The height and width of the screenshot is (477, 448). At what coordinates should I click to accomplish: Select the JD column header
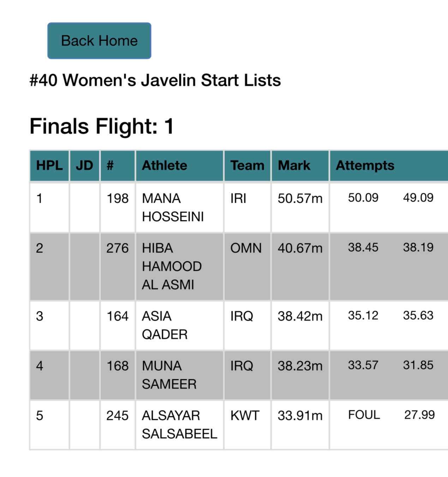coord(85,166)
